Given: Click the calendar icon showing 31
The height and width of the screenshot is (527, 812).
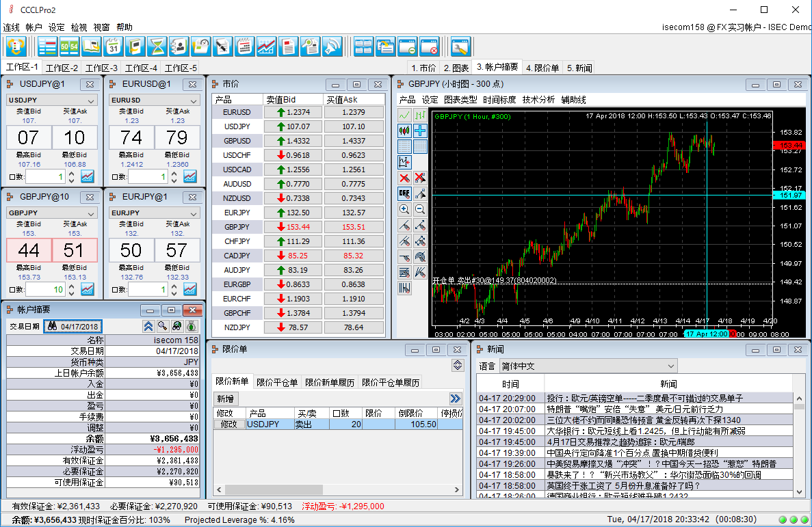Looking at the screenshot, I should 113,46.
